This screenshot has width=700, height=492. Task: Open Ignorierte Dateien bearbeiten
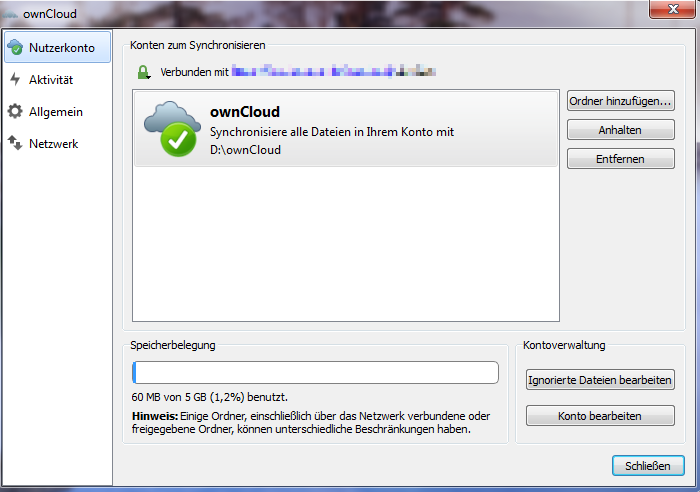(x=600, y=380)
